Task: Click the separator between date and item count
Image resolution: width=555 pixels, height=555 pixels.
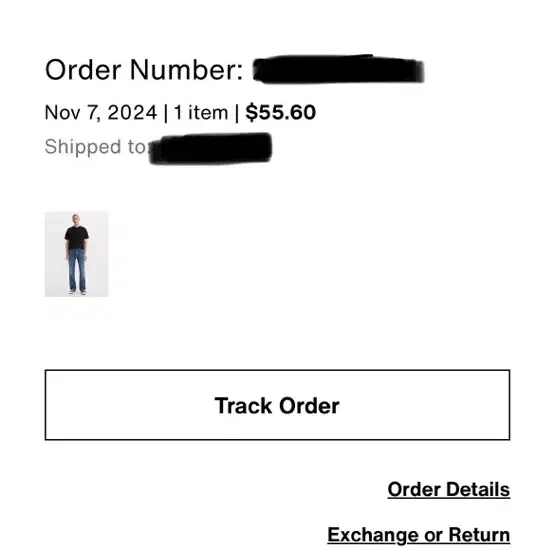Action: click(x=166, y=113)
